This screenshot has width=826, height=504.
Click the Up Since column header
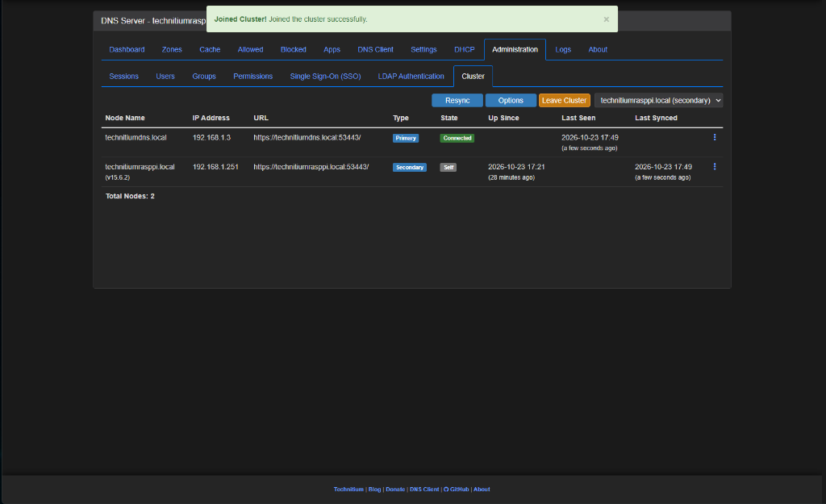point(503,118)
